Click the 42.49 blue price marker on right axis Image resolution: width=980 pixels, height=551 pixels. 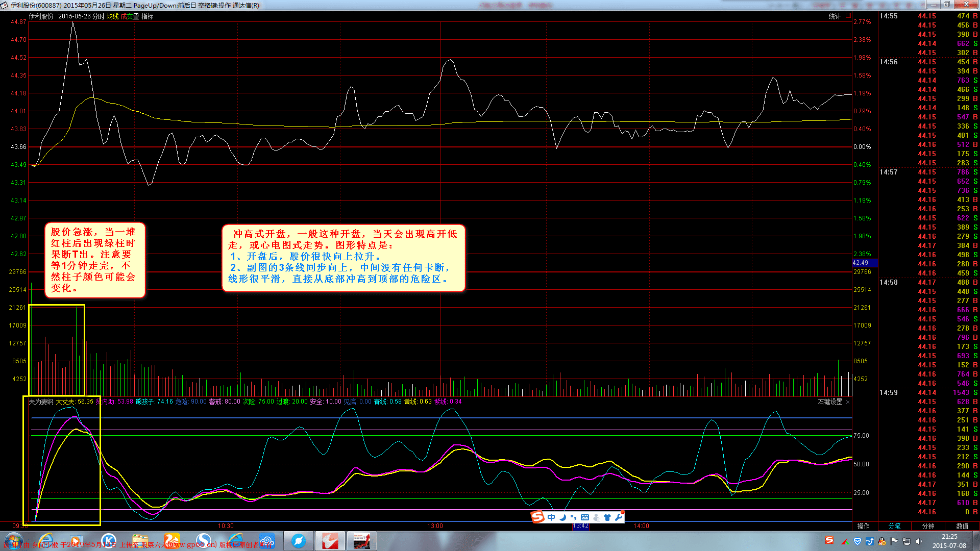tap(864, 263)
